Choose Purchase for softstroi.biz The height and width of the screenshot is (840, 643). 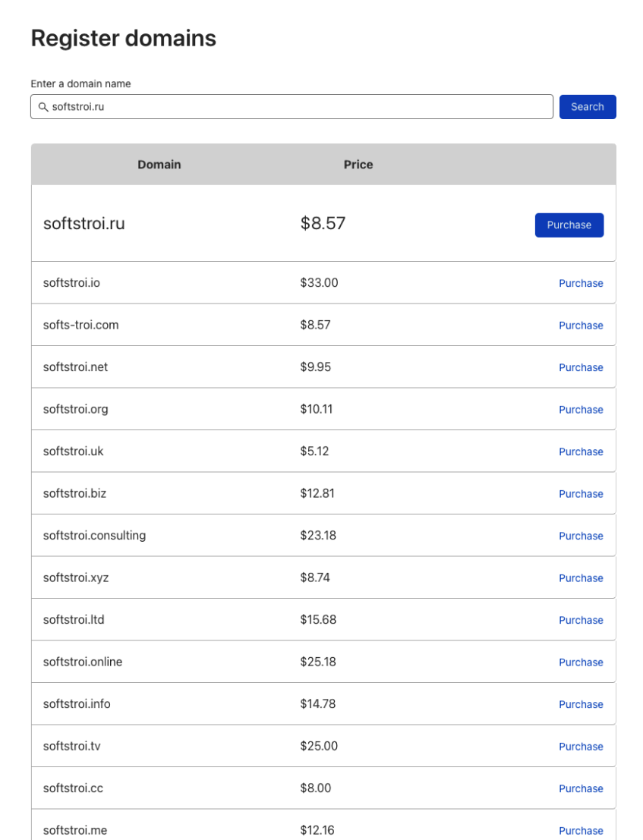click(581, 494)
